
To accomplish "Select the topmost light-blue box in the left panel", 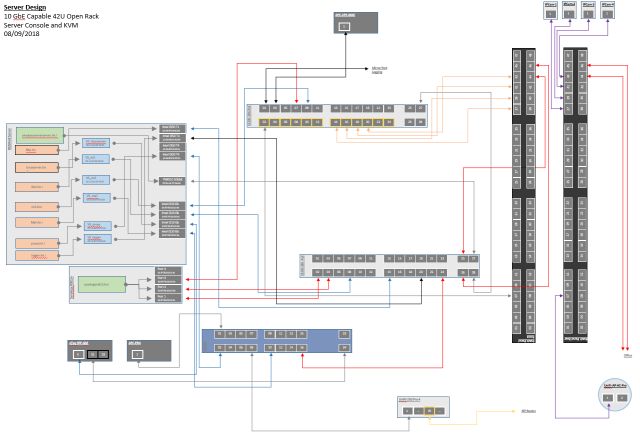I will (x=96, y=143).
